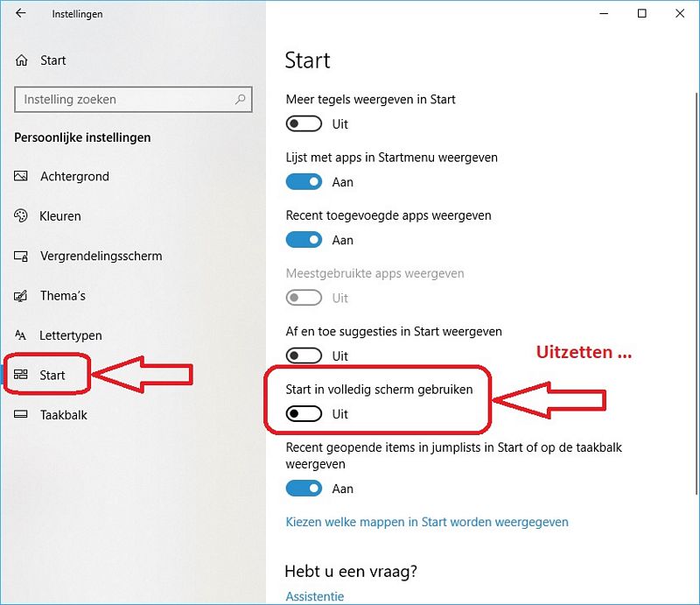Click the search magnifier icon
This screenshot has height=605, width=700.
240,99
